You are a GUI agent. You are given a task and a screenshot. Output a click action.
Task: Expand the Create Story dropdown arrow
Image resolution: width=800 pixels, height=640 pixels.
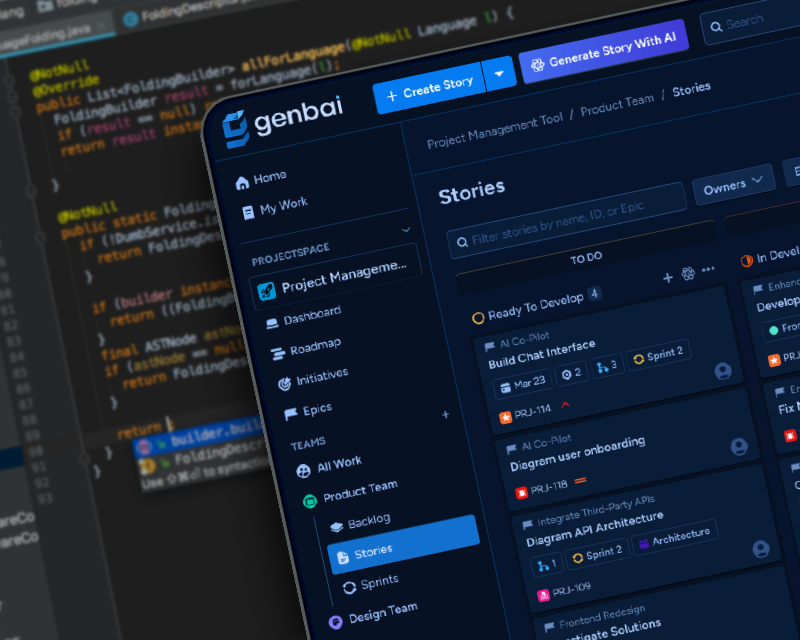(x=499, y=72)
